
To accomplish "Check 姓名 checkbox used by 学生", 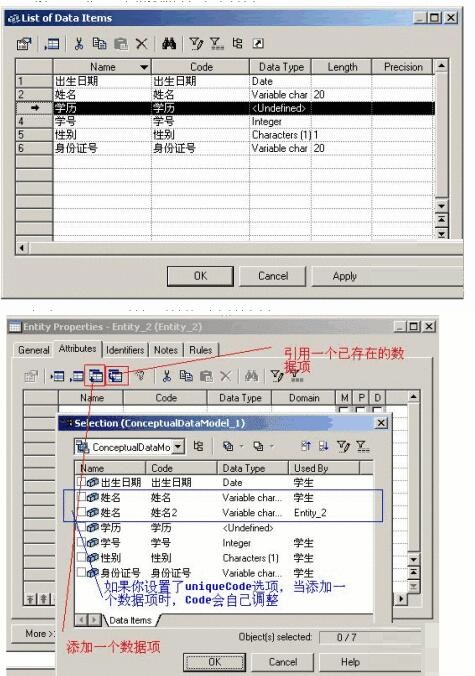I will coord(81,497).
